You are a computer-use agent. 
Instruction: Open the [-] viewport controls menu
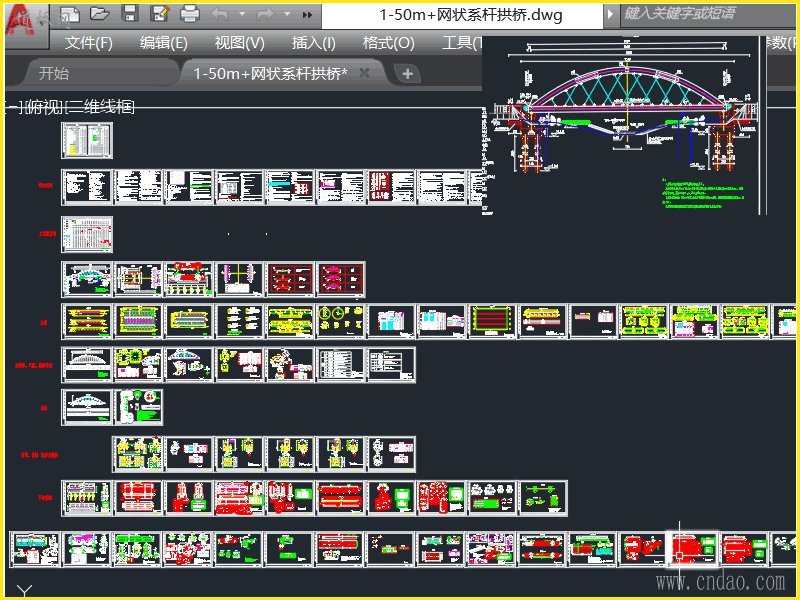tap(14, 107)
